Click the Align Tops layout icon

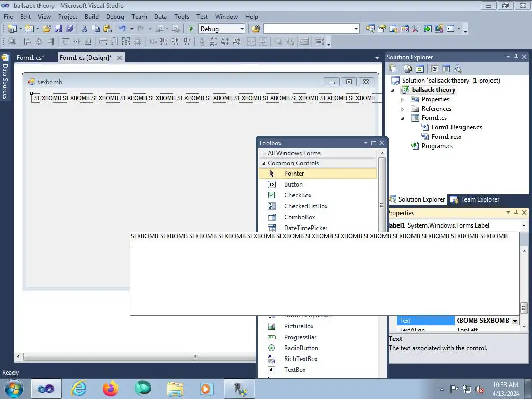(65, 42)
